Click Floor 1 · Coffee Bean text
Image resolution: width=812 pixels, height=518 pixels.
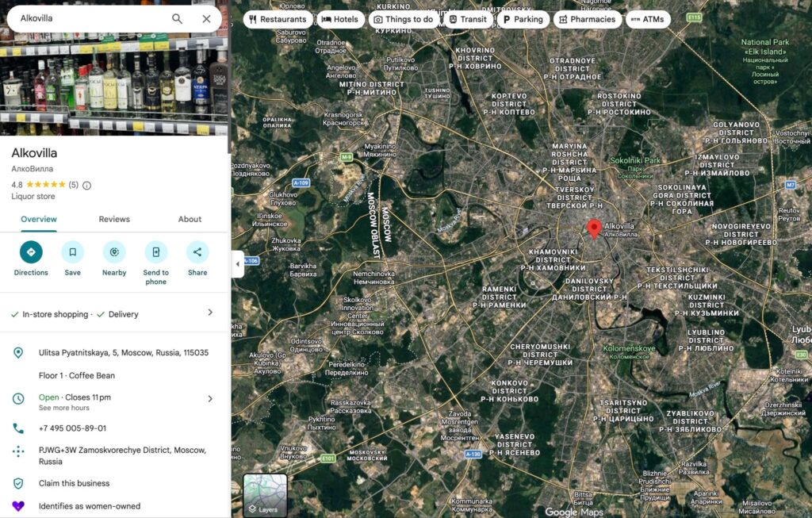(77, 375)
